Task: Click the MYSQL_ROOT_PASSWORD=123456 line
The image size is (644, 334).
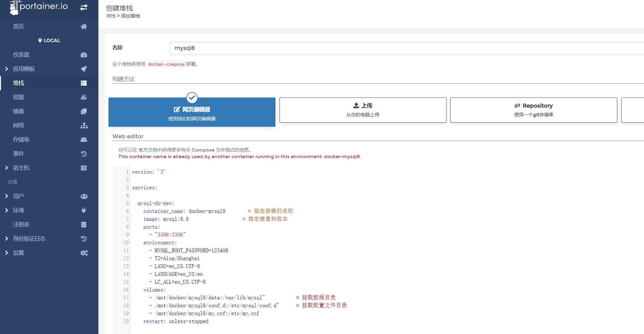Action: pyautogui.click(x=192, y=250)
